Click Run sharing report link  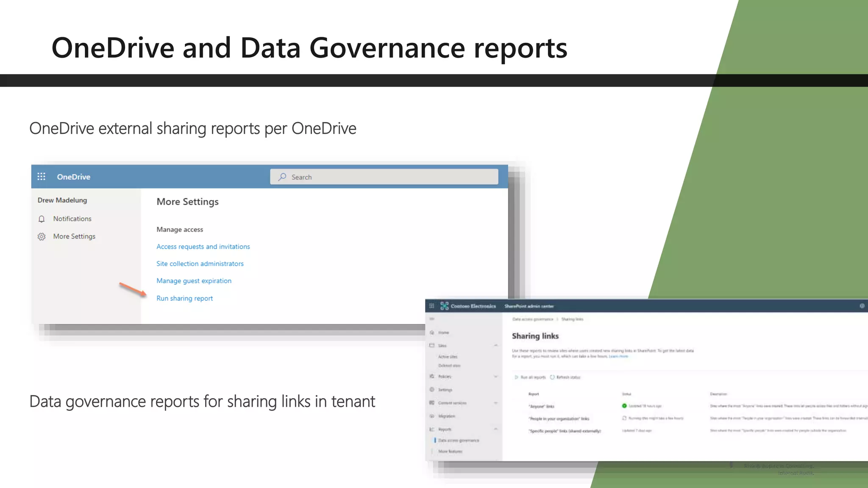[184, 298]
